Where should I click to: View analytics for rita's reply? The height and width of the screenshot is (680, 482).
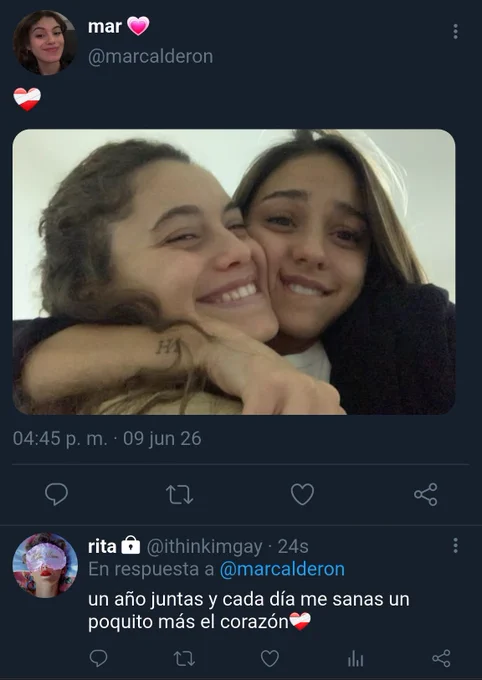pos(355,659)
